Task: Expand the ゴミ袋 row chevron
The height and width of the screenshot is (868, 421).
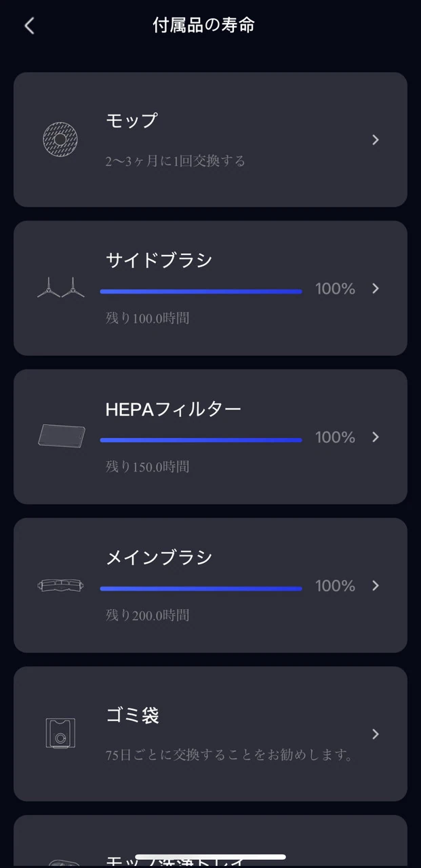Action: pyautogui.click(x=376, y=734)
